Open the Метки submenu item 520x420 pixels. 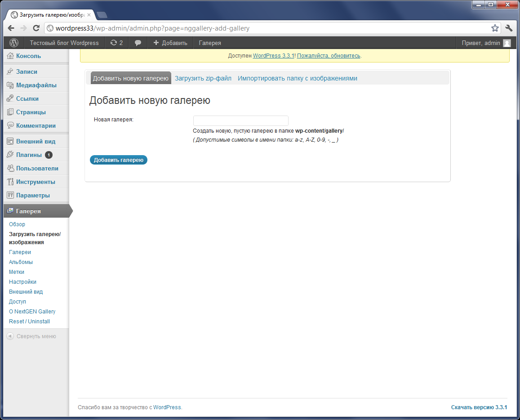tap(17, 272)
